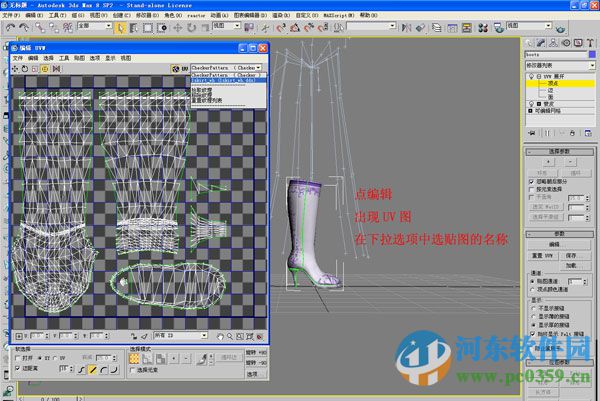Screen dimensions: 600x401
Task: Click the Pin Stack icon under modifier stack
Action: click(532, 133)
